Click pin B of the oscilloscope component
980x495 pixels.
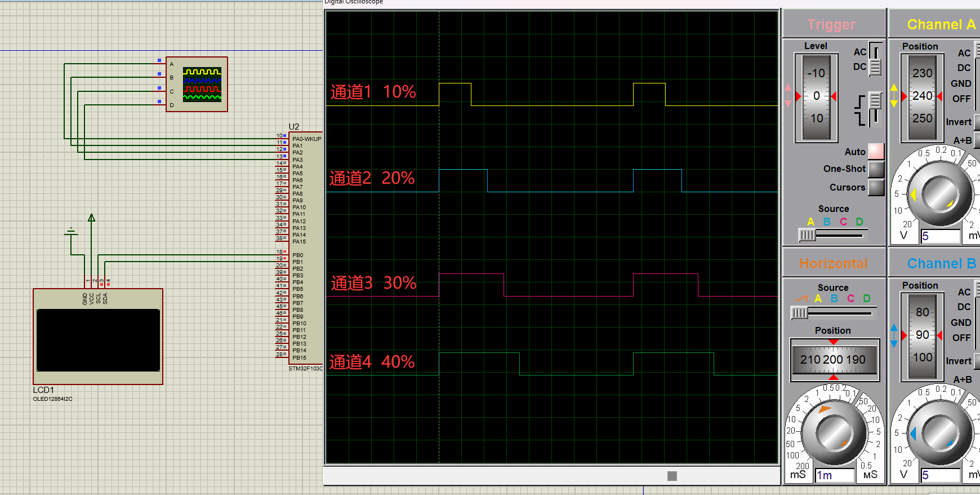pyautogui.click(x=171, y=77)
